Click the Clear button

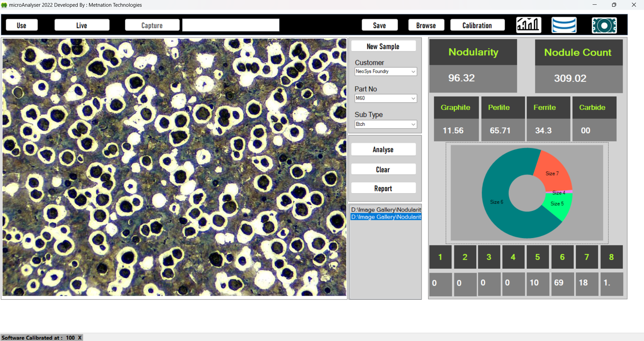point(383,169)
